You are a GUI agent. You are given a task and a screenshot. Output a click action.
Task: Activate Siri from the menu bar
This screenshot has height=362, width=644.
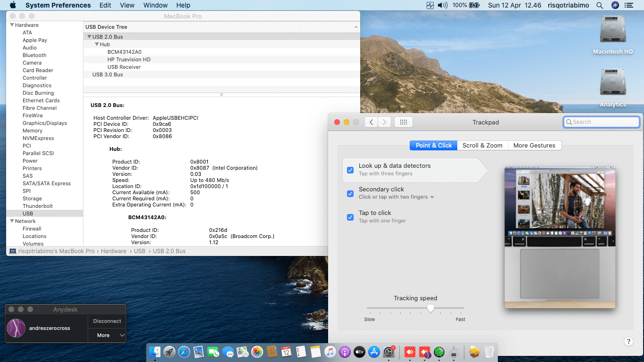point(615,5)
